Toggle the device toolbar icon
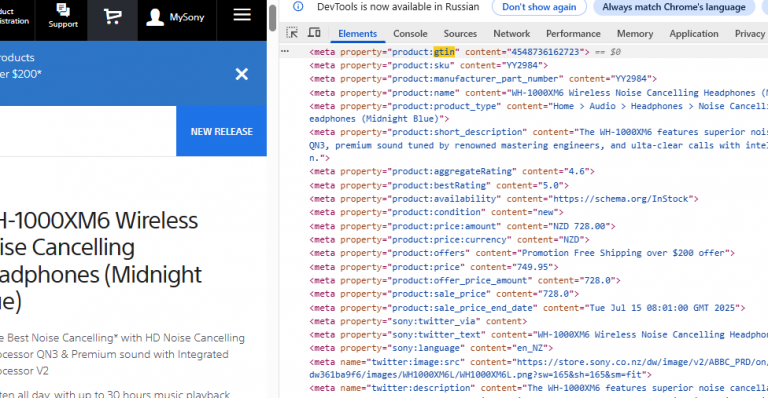Screen dimensions: 768x398 (x=314, y=33)
